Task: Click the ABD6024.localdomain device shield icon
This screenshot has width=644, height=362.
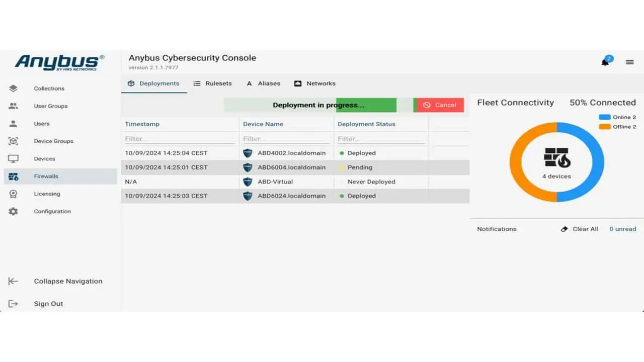Action: [x=248, y=196]
